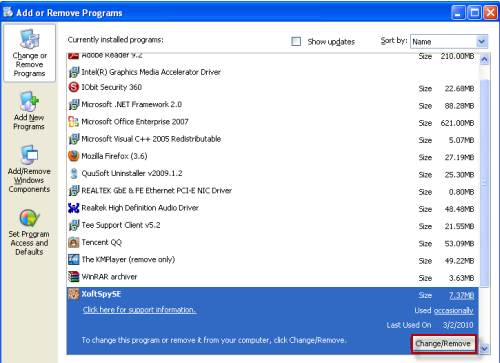Click the scrollbar up arrow
The image size is (500, 363).
pos(484,59)
